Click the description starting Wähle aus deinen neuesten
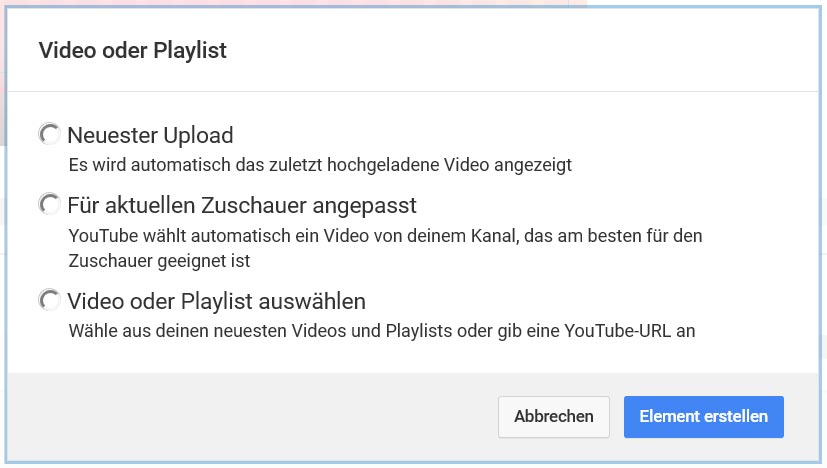 [x=381, y=330]
